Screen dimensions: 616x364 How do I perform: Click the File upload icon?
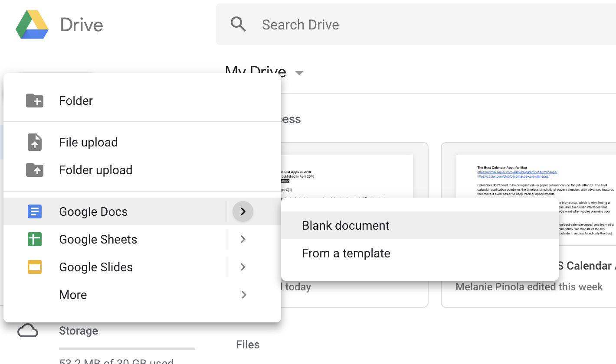(35, 142)
